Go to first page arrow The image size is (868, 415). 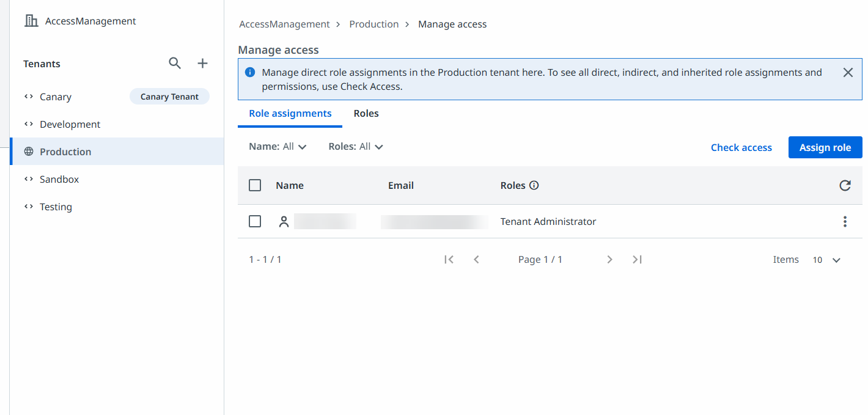pyautogui.click(x=449, y=260)
